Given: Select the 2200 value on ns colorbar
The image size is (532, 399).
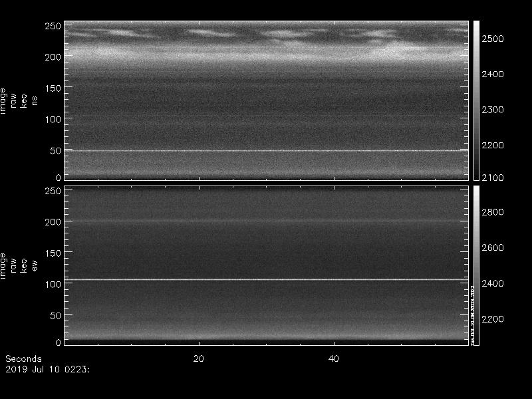Looking at the screenshot, I should point(493,145).
